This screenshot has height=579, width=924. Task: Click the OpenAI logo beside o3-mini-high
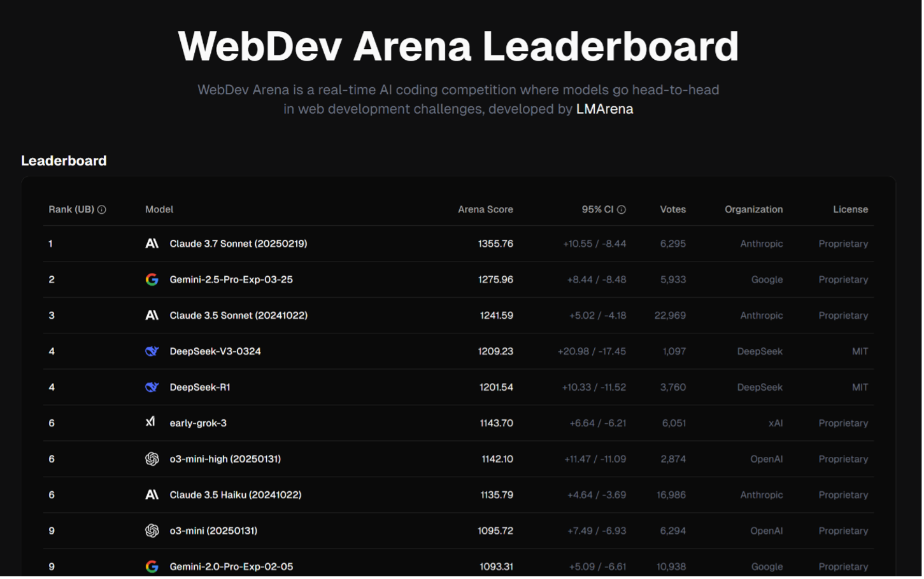(152, 459)
